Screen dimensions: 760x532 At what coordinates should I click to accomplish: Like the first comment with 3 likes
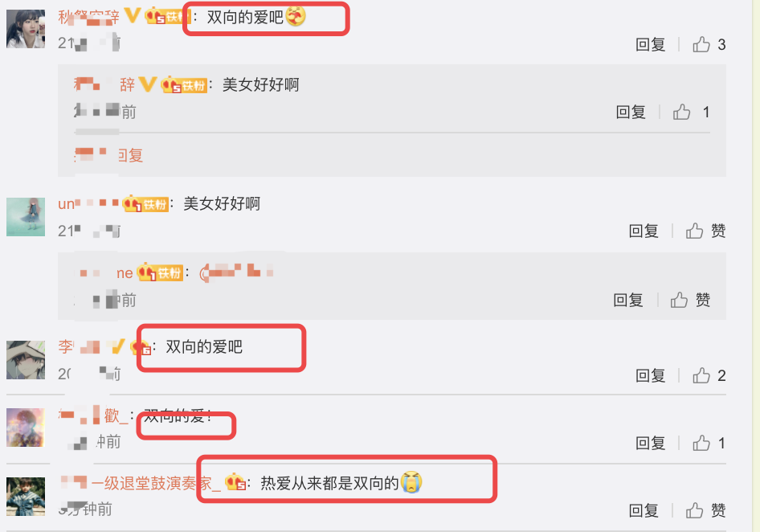tap(701, 45)
